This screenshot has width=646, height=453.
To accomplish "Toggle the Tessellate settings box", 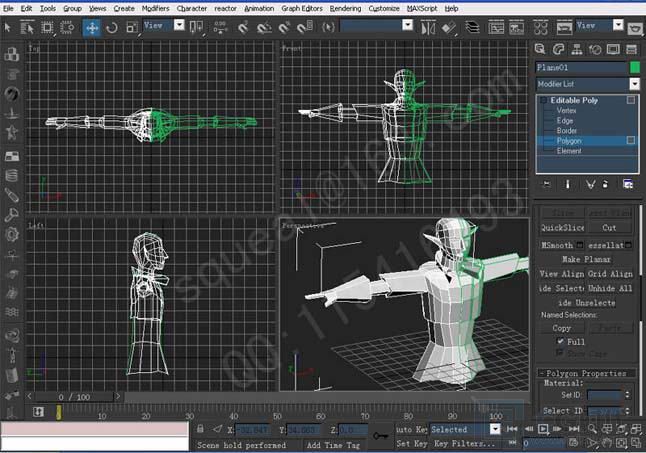I will point(628,245).
